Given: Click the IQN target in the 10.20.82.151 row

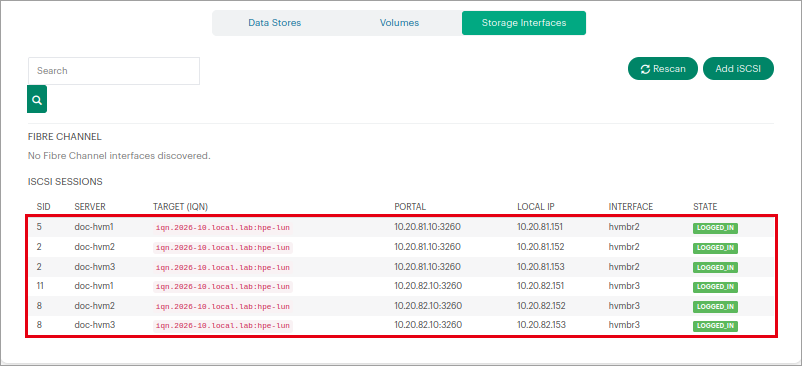Looking at the screenshot, I should coord(223,287).
